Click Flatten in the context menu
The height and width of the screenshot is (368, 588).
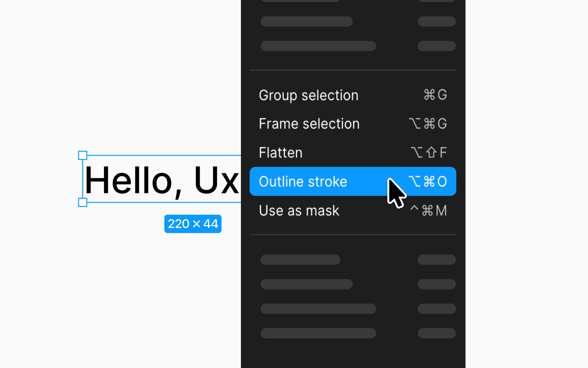tap(353, 153)
